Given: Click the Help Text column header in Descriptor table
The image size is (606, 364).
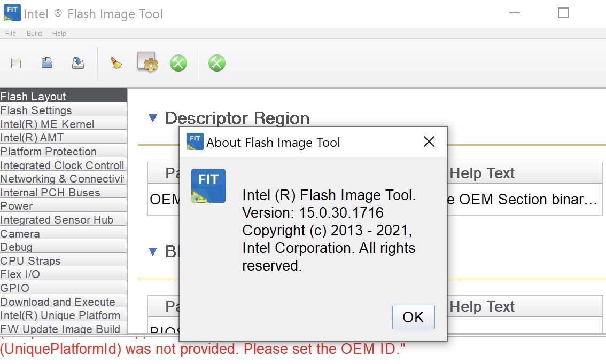Looking at the screenshot, I should (482, 173).
